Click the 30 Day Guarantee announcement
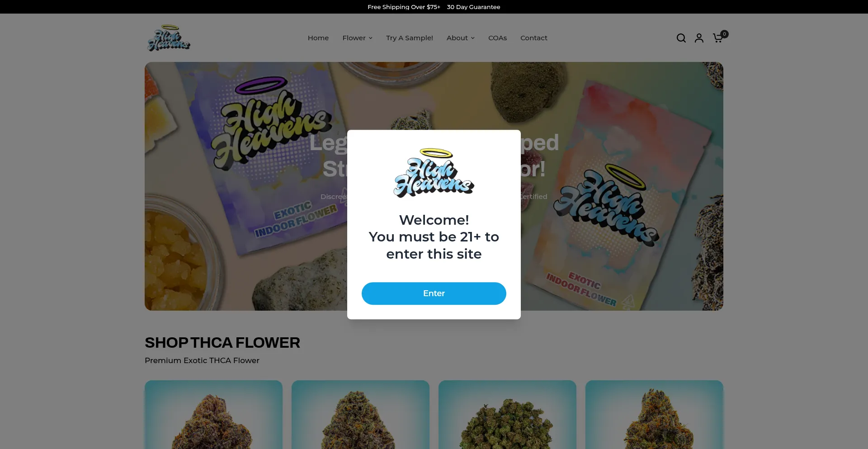The height and width of the screenshot is (449, 868). tap(473, 7)
